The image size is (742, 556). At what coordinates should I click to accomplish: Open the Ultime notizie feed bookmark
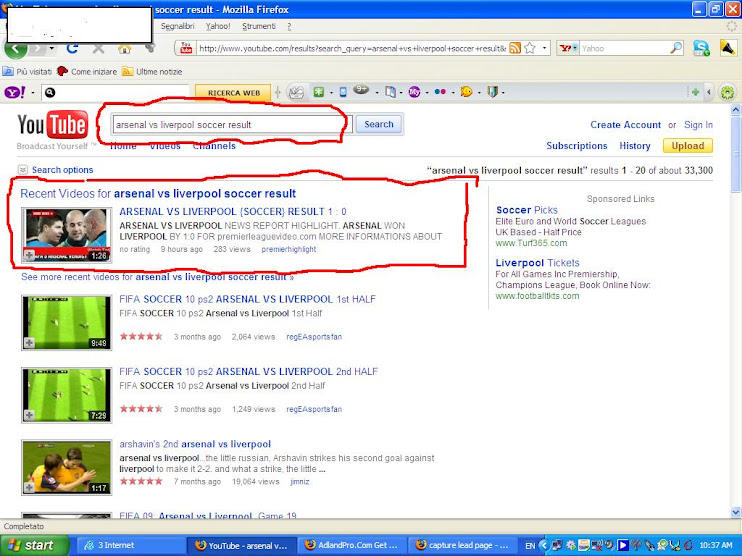[152, 71]
